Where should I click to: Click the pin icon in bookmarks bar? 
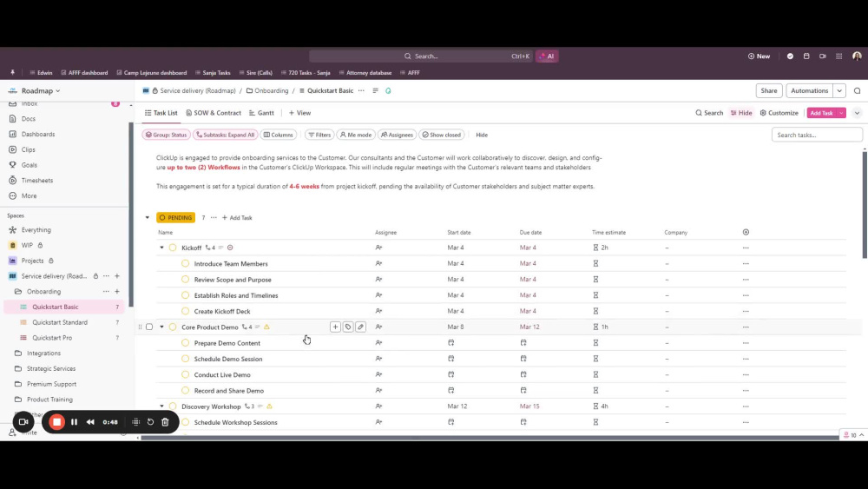[12, 73]
